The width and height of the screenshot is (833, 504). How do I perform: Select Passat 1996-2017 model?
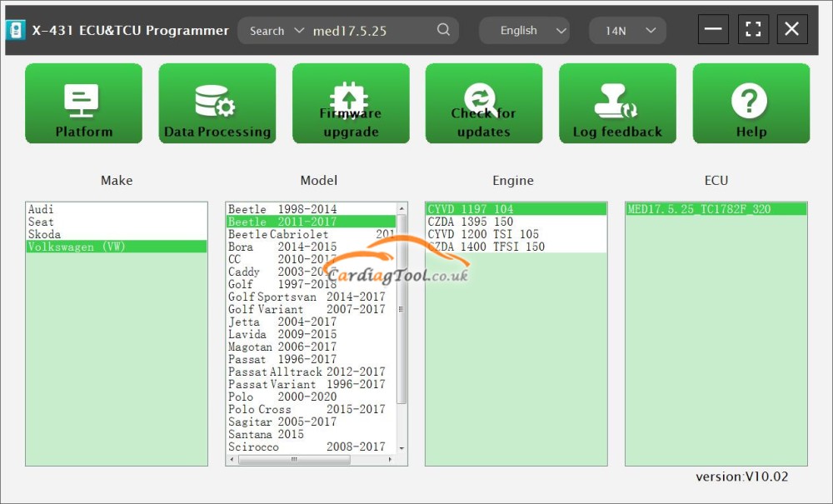[x=312, y=359]
